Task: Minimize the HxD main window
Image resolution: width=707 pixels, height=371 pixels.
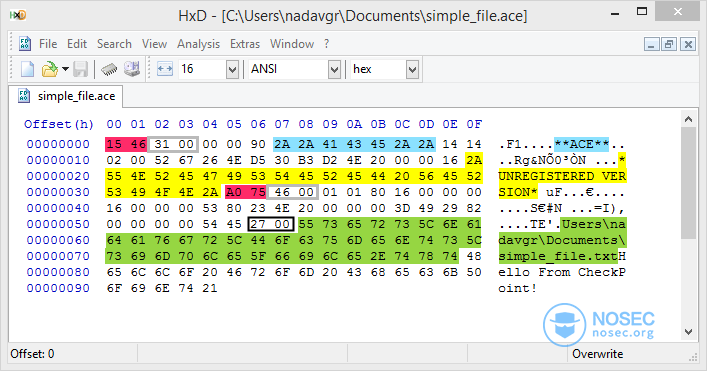Action: pos(615,14)
